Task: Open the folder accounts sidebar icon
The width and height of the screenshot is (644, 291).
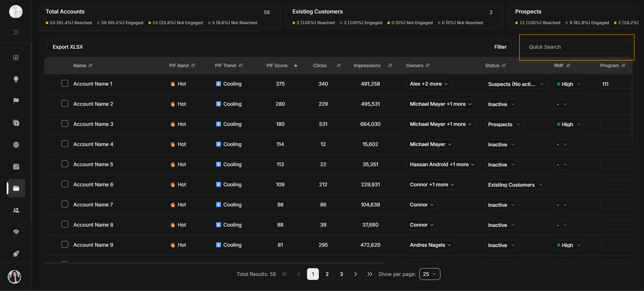Action: point(16,188)
